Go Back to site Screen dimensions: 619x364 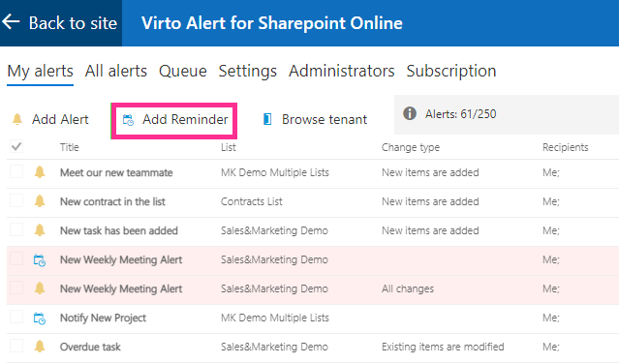(61, 23)
